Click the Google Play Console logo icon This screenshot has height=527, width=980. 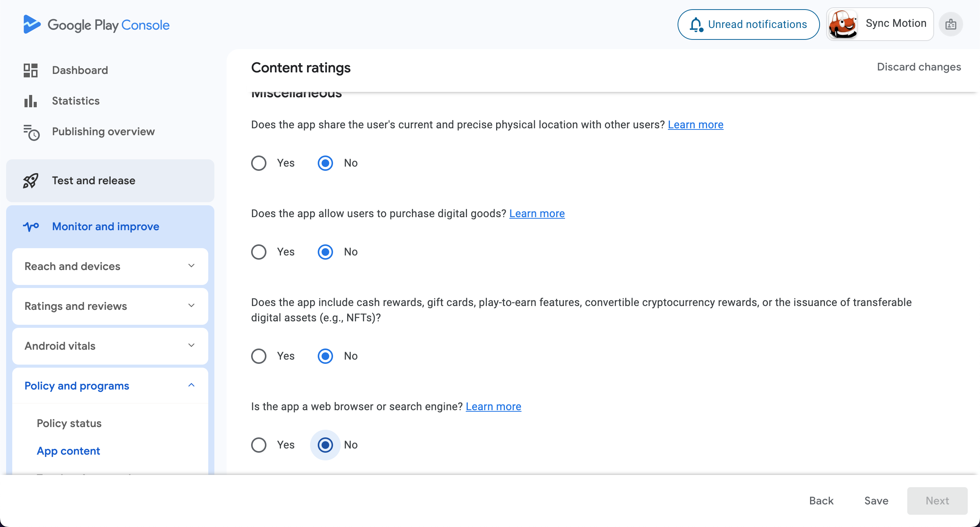click(32, 25)
